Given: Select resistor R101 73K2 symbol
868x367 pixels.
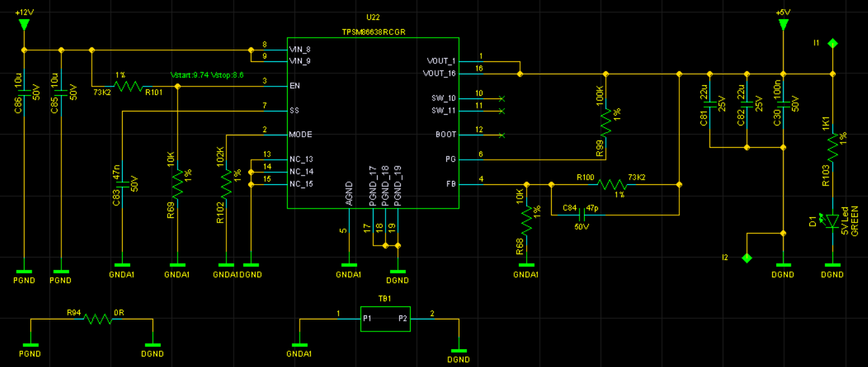Looking at the screenshot, I should pos(128,86).
